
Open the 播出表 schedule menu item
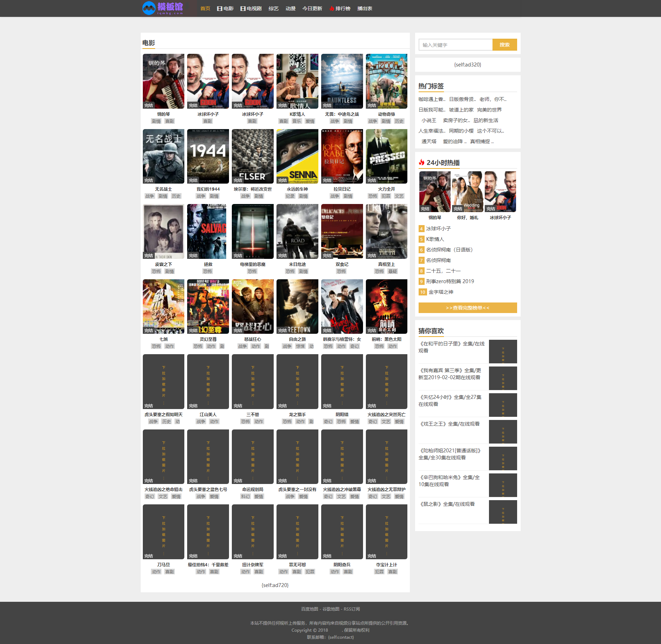[x=365, y=8]
